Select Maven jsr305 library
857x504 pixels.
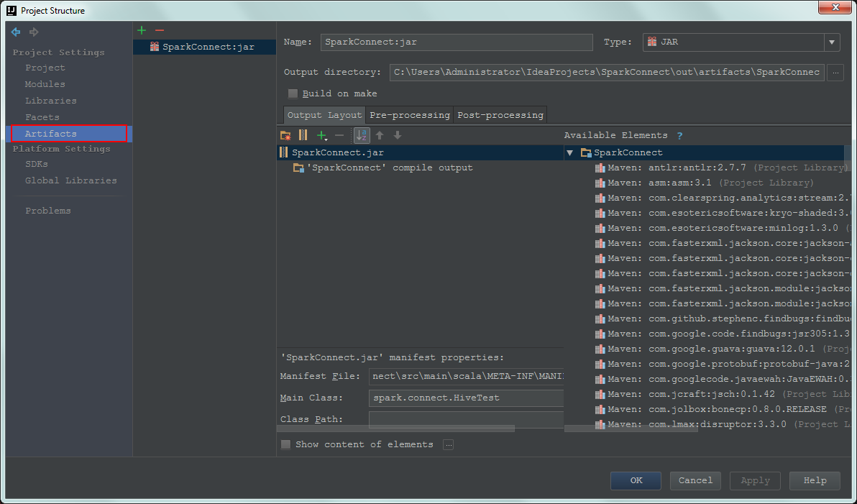[723, 334]
